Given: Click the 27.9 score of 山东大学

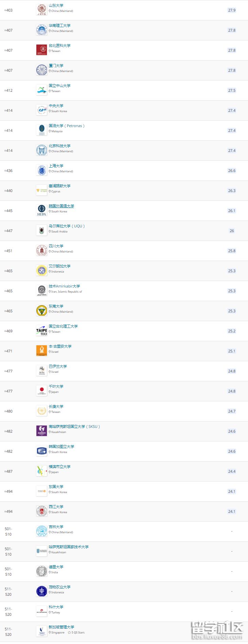Looking at the screenshot, I should point(232,10).
